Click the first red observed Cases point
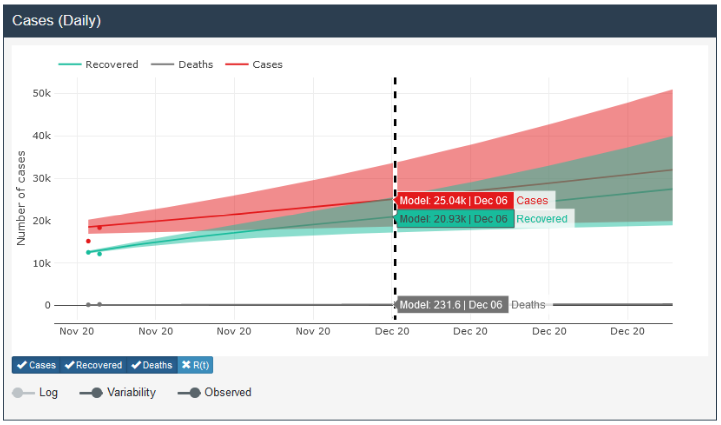 click(x=88, y=241)
